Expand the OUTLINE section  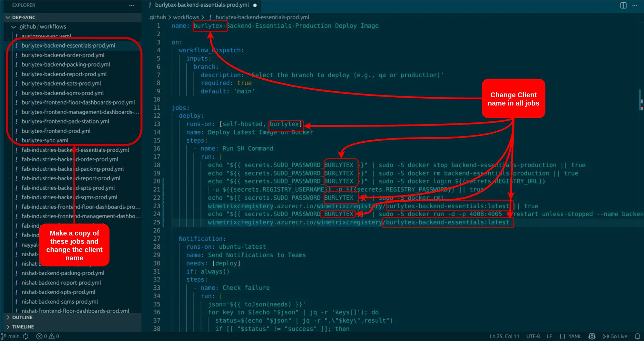[22, 317]
